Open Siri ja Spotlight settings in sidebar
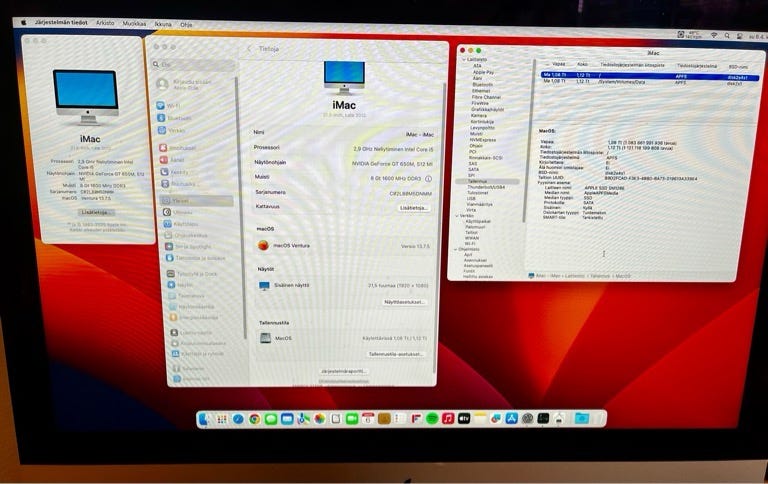The image size is (768, 484). pos(188,246)
